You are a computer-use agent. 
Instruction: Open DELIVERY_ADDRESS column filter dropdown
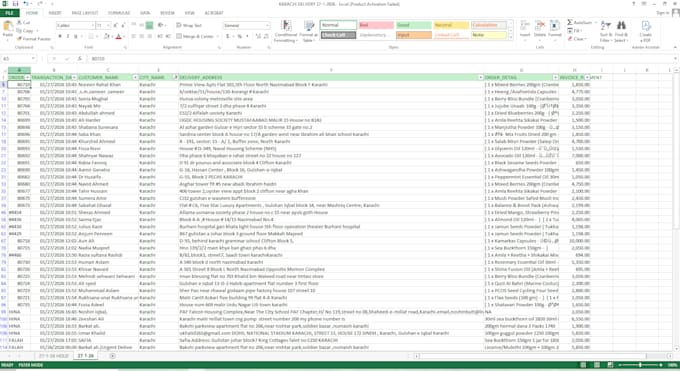[x=481, y=78]
